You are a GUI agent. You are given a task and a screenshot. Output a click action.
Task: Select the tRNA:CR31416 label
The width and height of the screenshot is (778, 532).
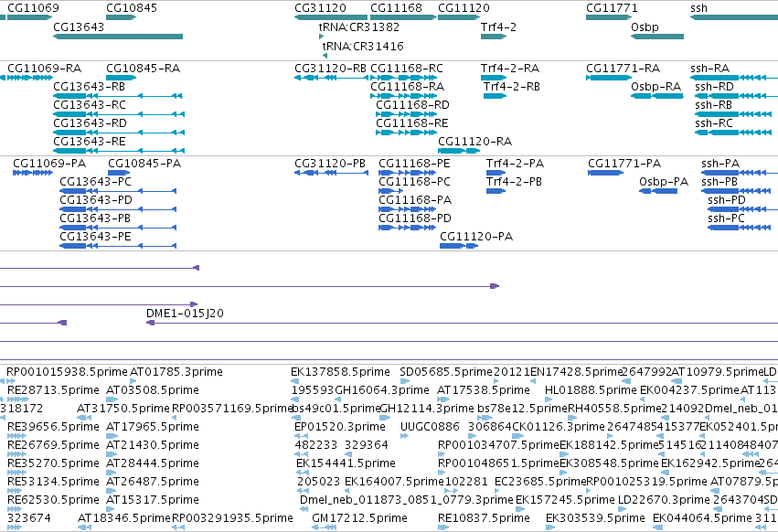coord(363,46)
